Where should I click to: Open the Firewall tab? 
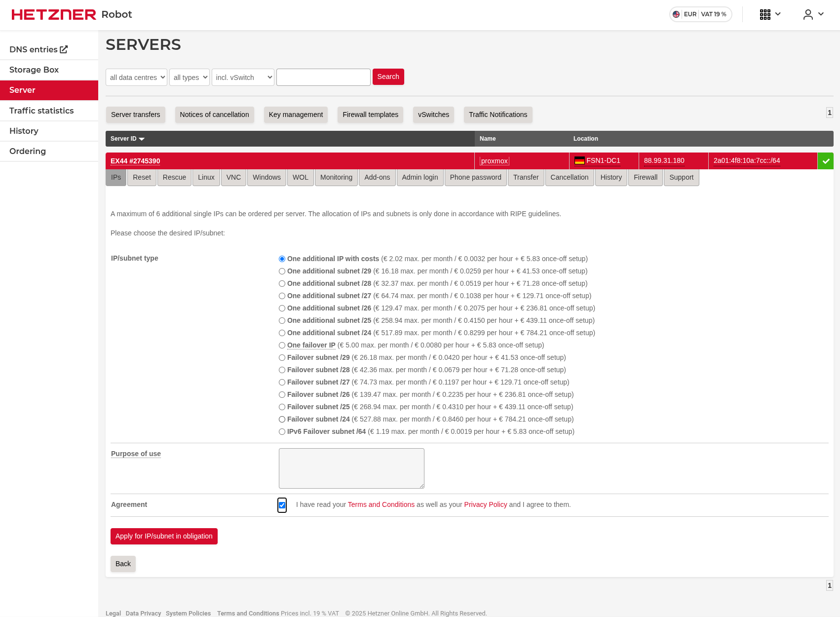click(x=645, y=177)
